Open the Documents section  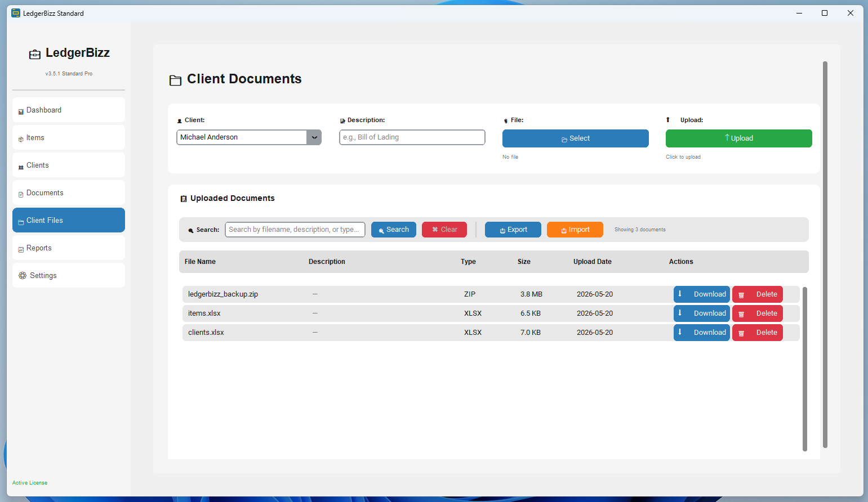(x=69, y=192)
